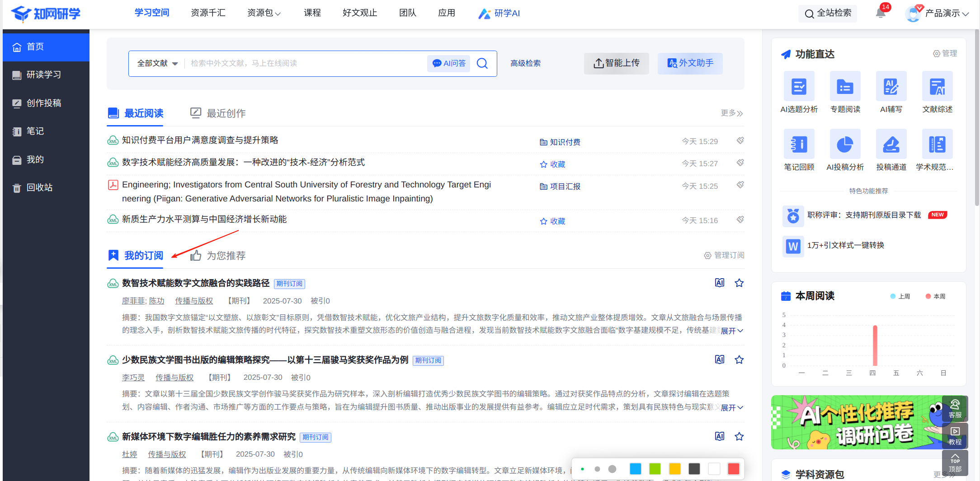Star the 数智技术赋能数字文旅融合 article

(x=739, y=283)
